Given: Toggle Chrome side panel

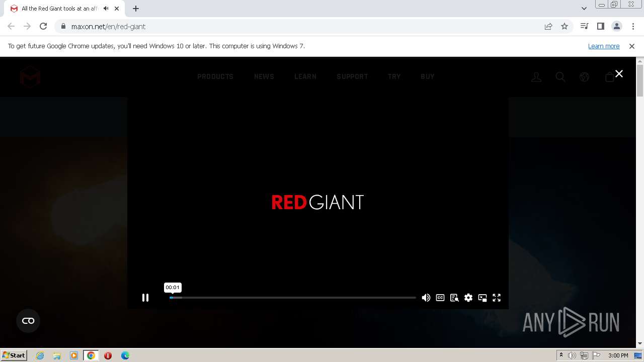Looking at the screenshot, I should pos(600,26).
